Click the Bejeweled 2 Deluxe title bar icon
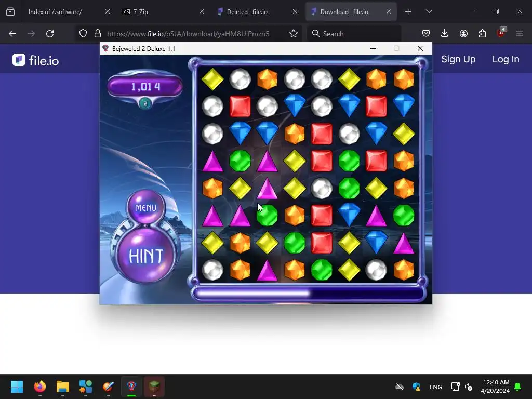The image size is (532, 399). pyautogui.click(x=105, y=48)
